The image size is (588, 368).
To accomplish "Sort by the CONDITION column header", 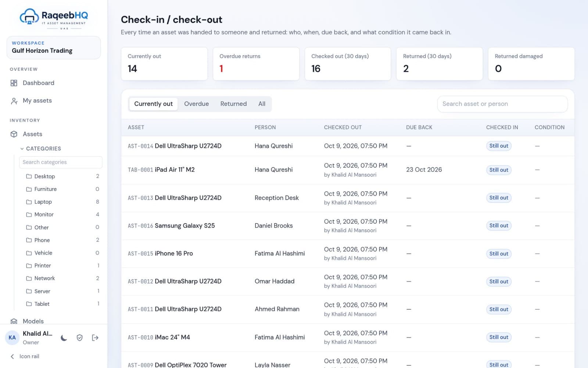I will coord(549,127).
